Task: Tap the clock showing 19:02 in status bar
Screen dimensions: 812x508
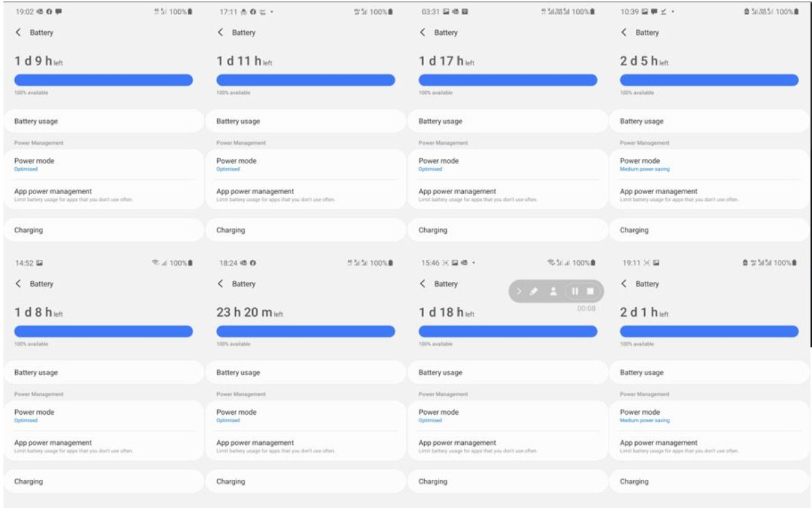Action: (x=24, y=12)
